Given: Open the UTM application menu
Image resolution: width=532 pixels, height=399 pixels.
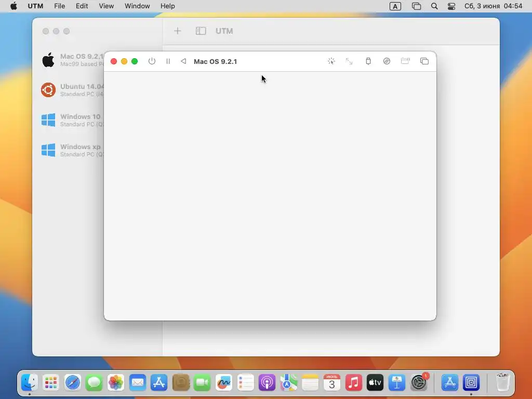Looking at the screenshot, I should [35, 6].
